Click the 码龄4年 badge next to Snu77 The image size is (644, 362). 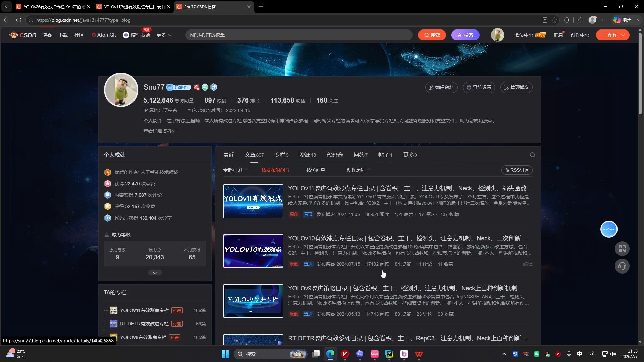click(179, 87)
